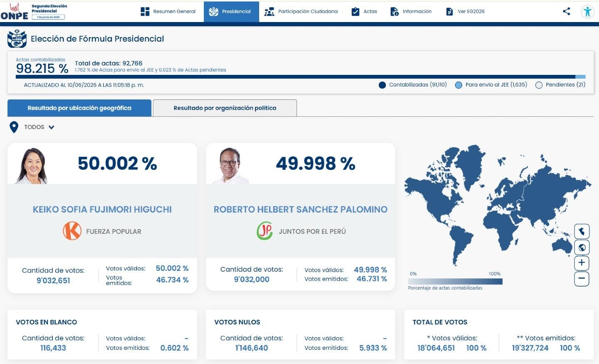
Task: Switch to Resultado por ubicación geográfica tab
Action: (x=79, y=108)
